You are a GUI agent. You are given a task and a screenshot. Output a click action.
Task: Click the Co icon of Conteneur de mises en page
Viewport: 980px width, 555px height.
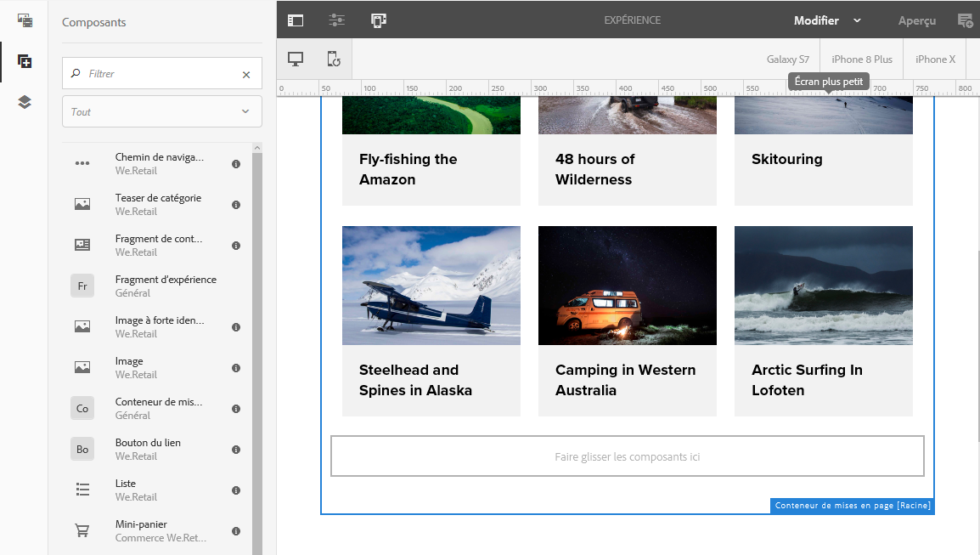(x=82, y=408)
